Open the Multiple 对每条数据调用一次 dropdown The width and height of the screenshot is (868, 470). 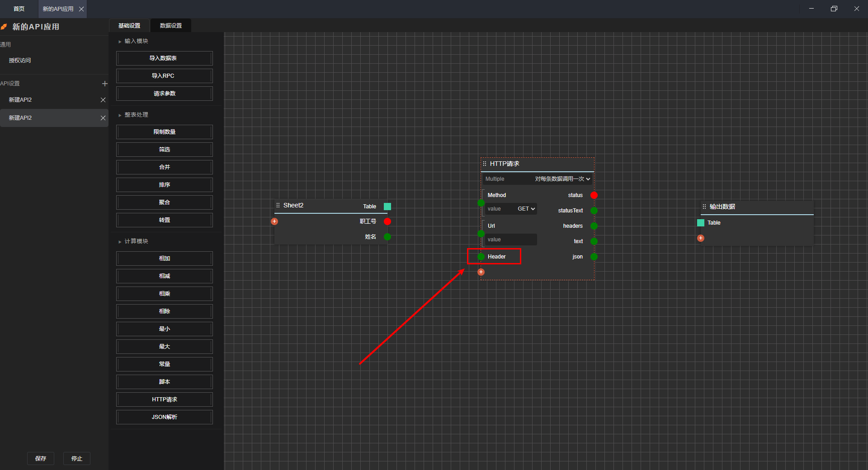point(562,179)
